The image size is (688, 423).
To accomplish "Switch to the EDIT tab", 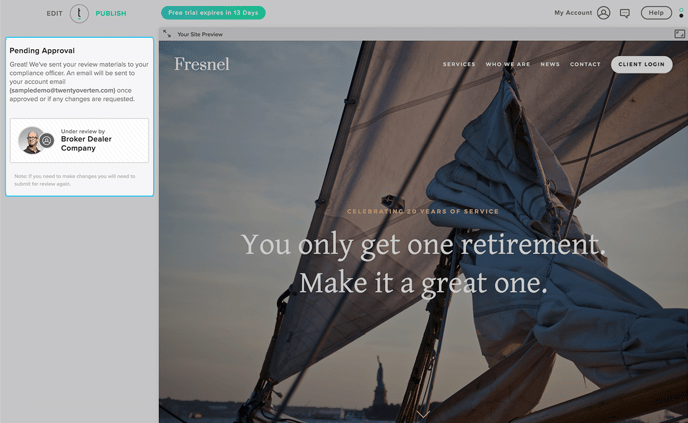I will point(54,14).
